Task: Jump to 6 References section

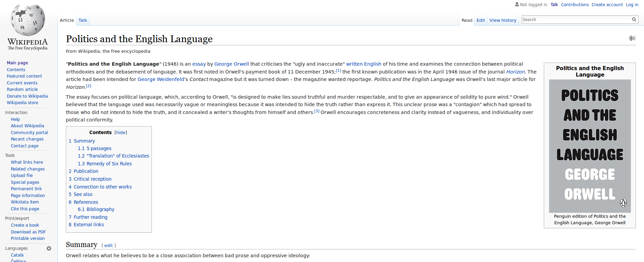Action: [x=83, y=202]
